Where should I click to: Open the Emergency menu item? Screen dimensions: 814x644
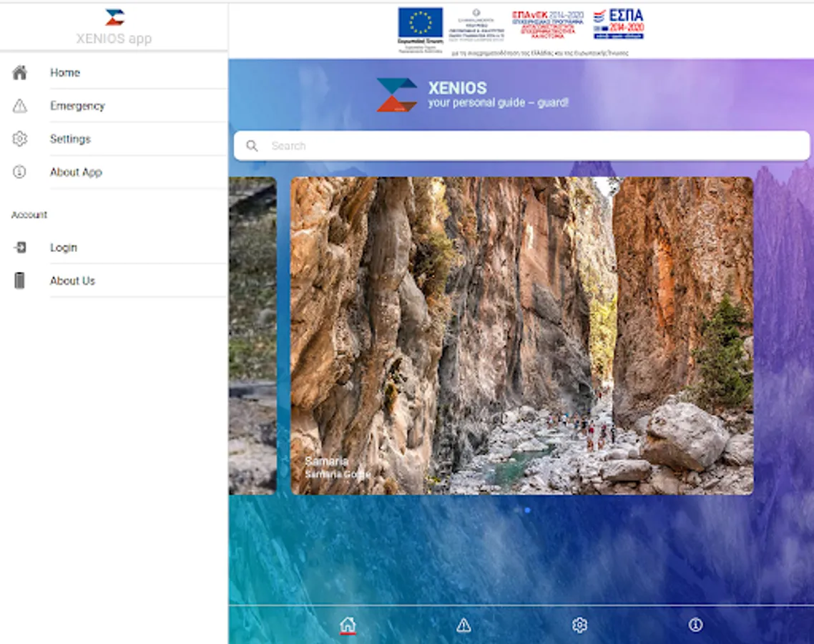114,106
